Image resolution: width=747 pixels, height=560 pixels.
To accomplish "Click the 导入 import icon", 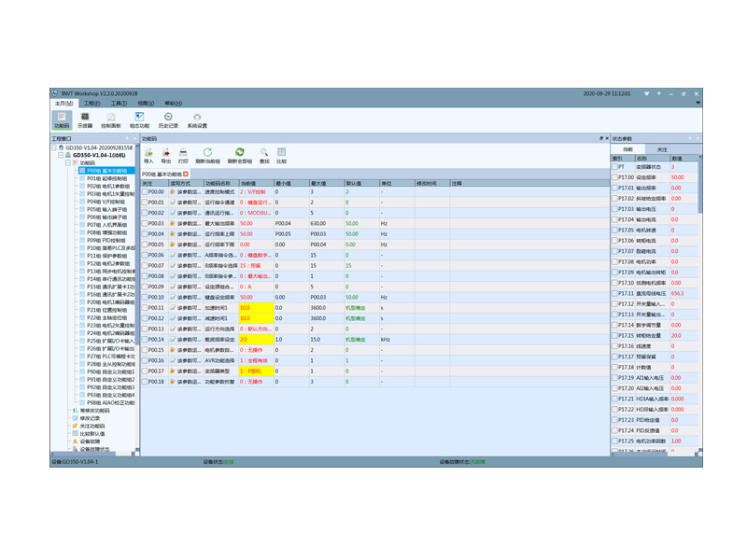I will click(148, 155).
